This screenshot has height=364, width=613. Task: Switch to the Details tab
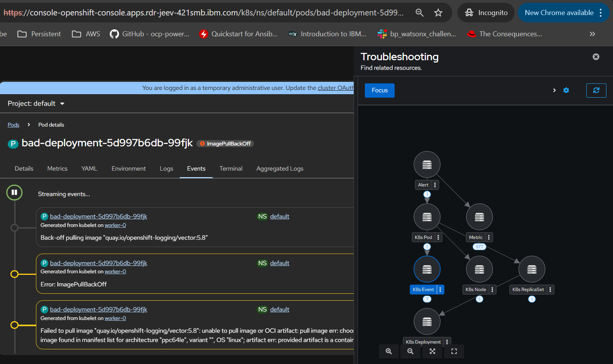pos(24,169)
